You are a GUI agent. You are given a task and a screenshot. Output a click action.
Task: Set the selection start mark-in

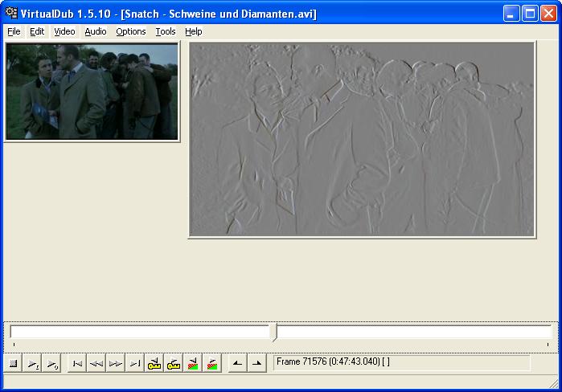pyautogui.click(x=238, y=363)
